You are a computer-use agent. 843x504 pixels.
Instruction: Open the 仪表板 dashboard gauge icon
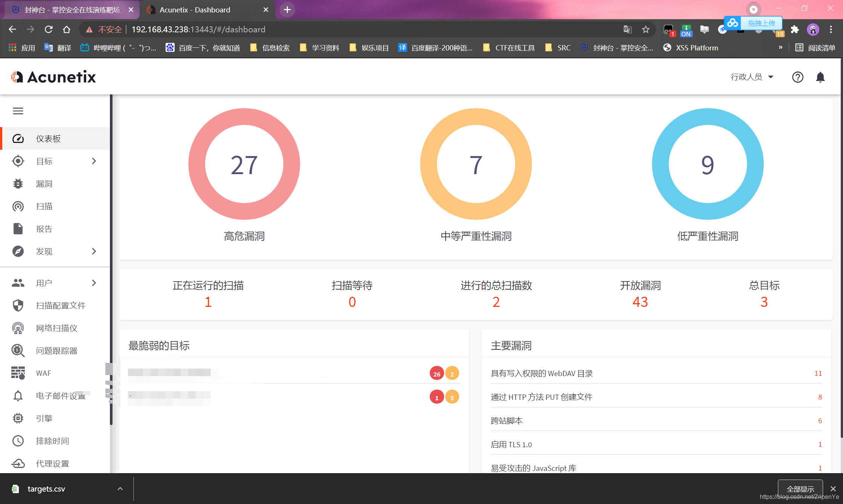coord(18,138)
